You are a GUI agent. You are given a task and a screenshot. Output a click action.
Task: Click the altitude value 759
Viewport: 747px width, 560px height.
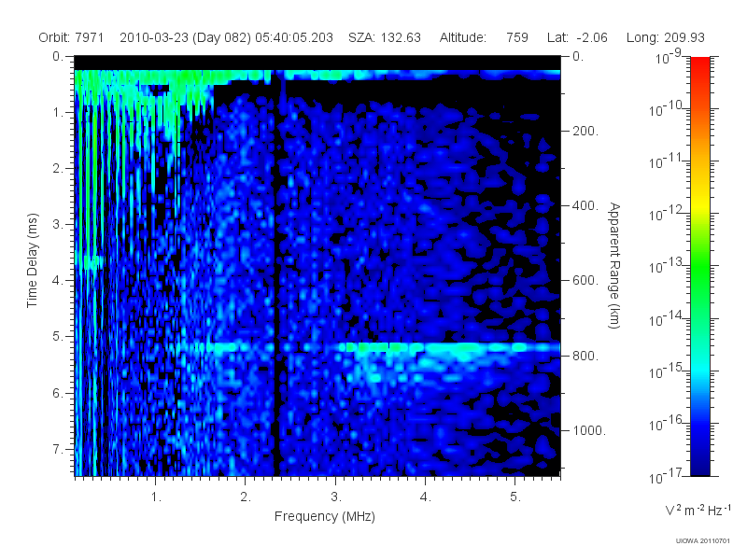[x=517, y=37]
